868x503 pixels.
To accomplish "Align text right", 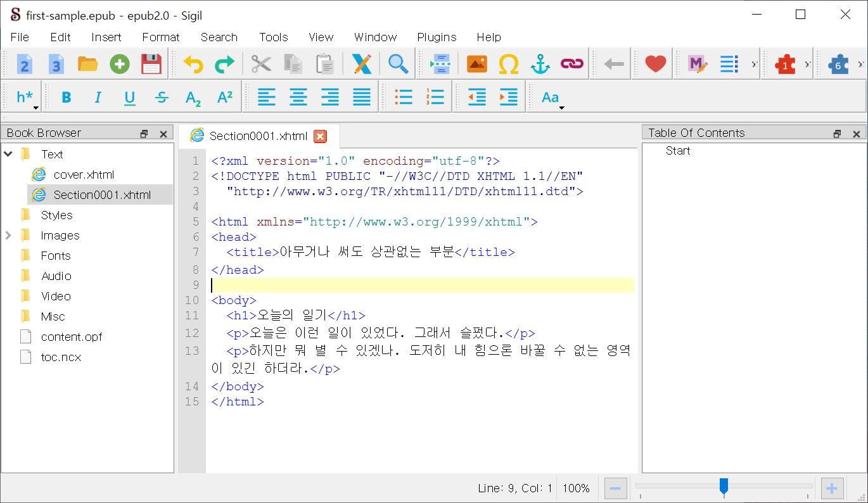I will [330, 97].
